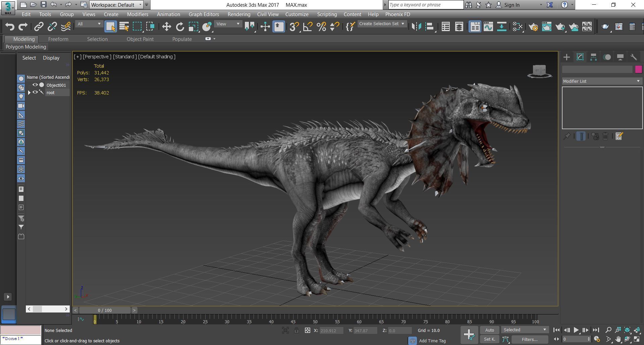Click the pink object color swatch
Screen dimensions: 644x345
pyautogui.click(x=638, y=69)
